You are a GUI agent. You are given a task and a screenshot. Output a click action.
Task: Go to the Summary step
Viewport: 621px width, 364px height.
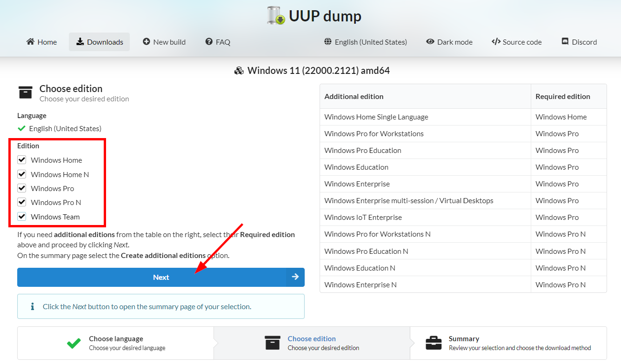point(508,343)
